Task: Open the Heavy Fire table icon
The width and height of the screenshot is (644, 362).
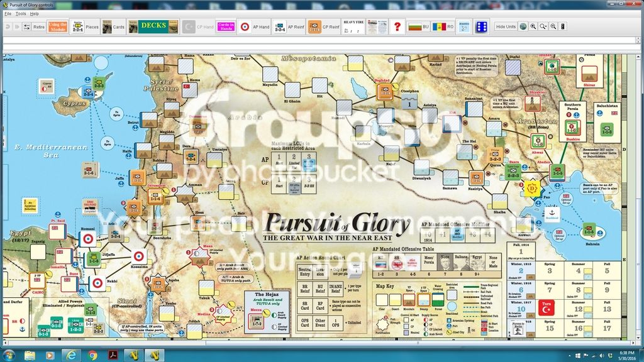Action: (x=353, y=26)
